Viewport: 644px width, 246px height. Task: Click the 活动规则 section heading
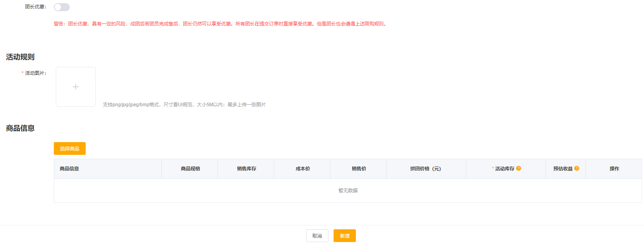coord(20,57)
